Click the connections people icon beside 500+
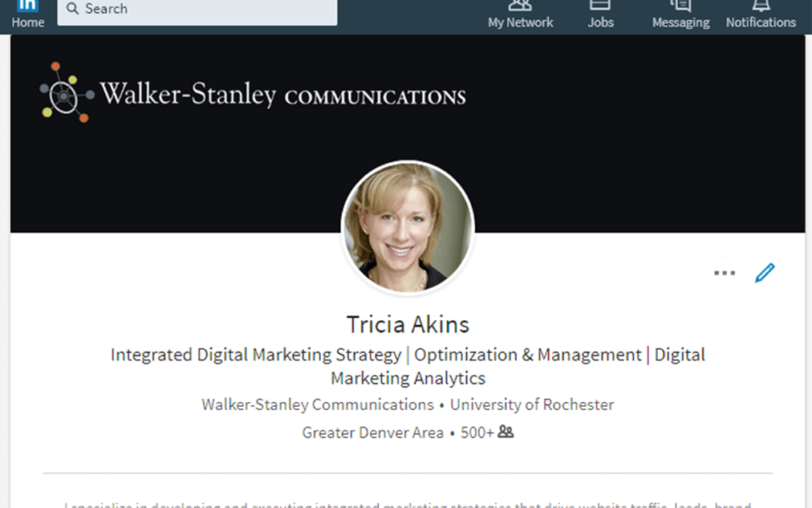 pos(505,431)
